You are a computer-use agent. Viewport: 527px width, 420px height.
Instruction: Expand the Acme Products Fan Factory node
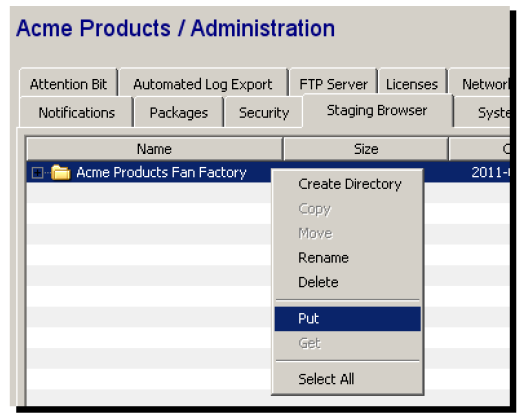coord(37,173)
